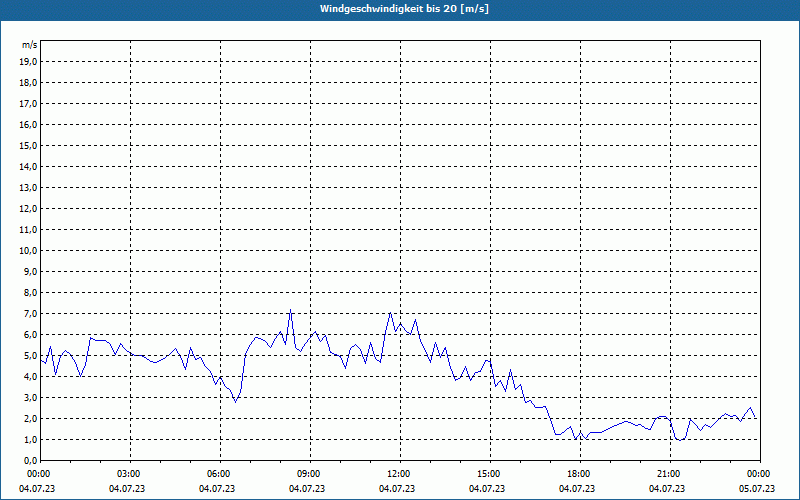Click the 11,0 y-axis label
Viewport: 800px width, 500px height.
[x=28, y=230]
